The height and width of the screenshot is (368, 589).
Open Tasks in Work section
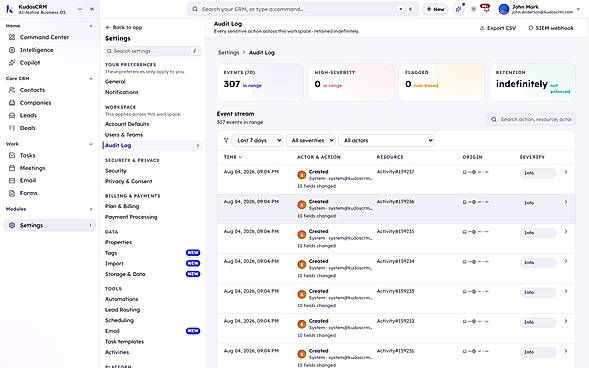tap(27, 155)
